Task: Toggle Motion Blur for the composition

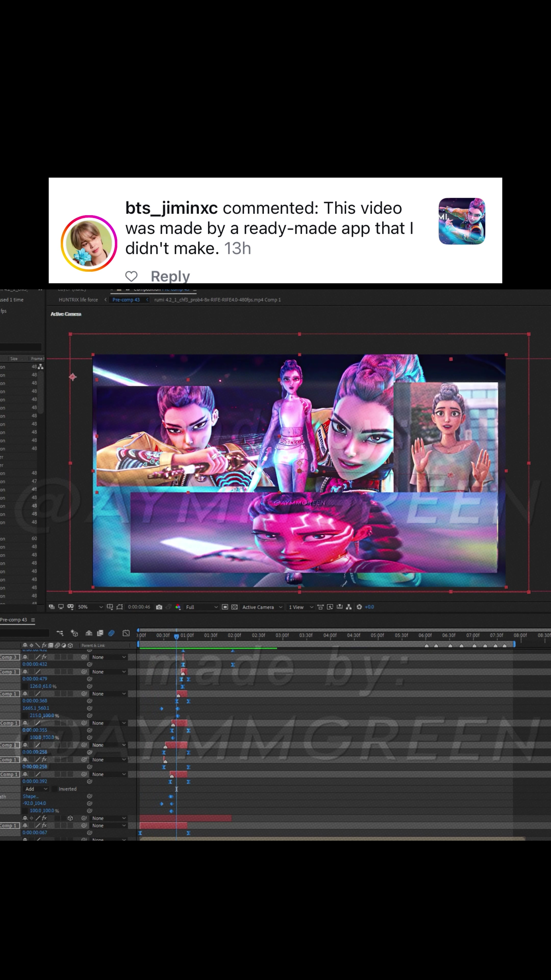Action: [x=111, y=633]
